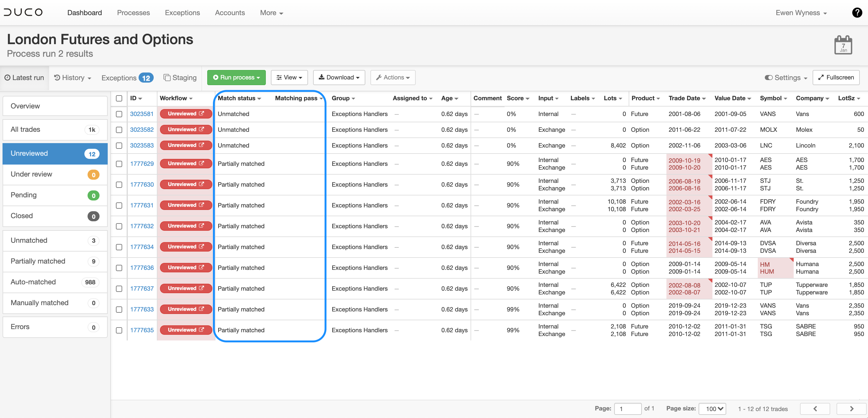This screenshot has height=418, width=868.
Task: Click the Unreviewed sidebar count badge 12
Action: tap(92, 154)
